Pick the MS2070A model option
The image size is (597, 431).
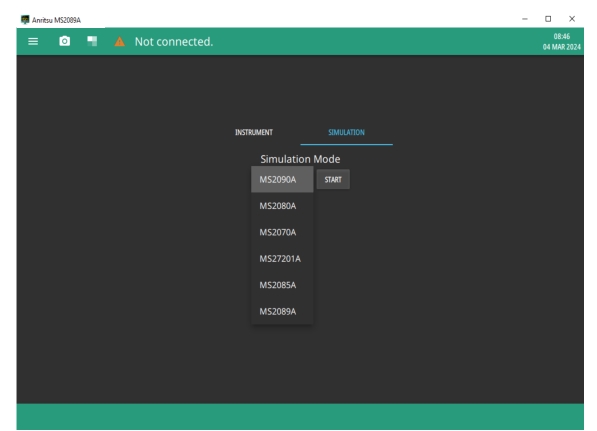282,232
